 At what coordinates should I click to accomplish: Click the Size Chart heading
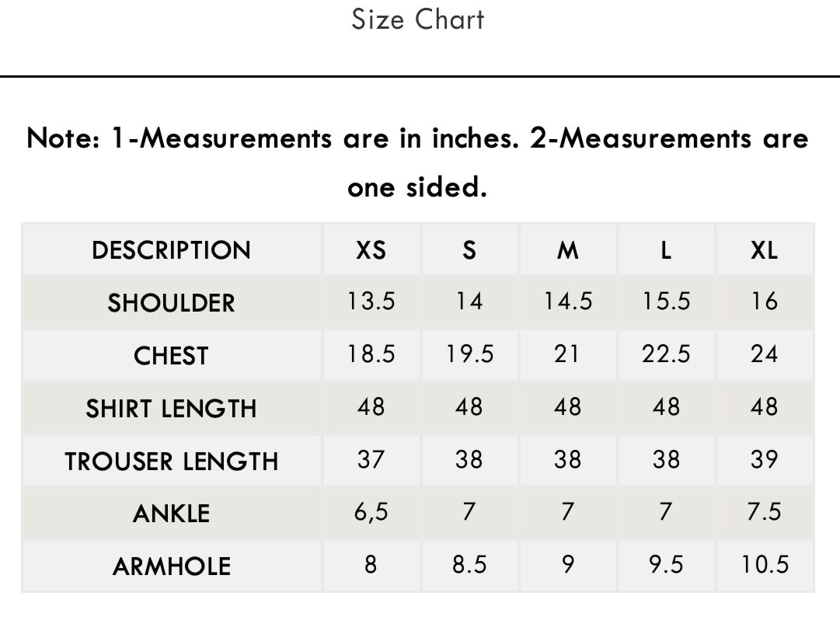point(418,20)
